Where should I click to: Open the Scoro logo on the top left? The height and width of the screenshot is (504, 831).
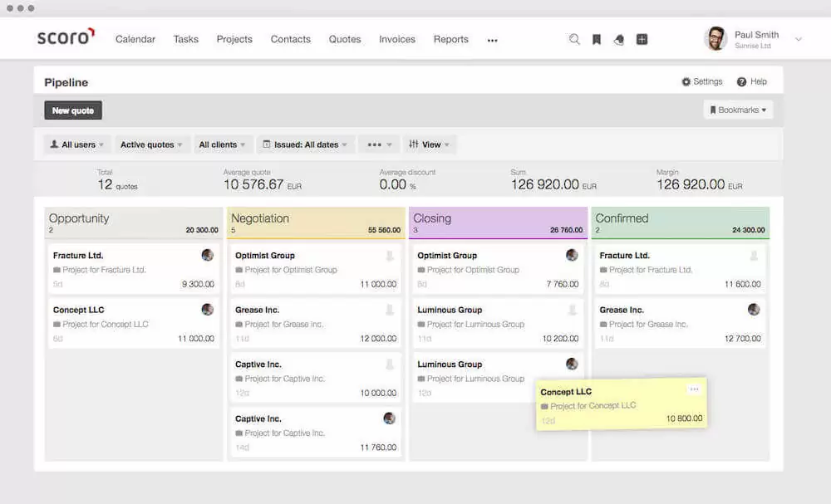point(65,37)
